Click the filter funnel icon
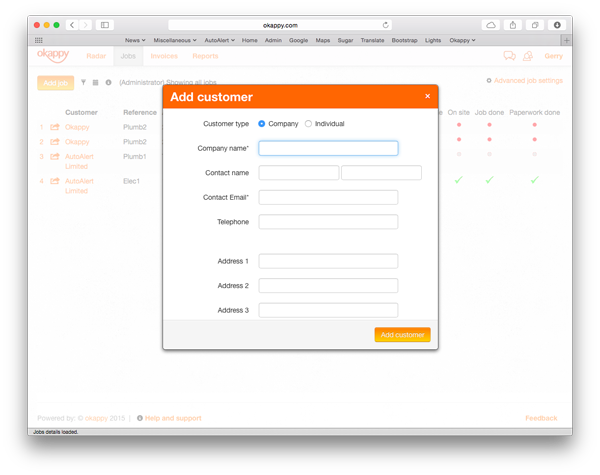600x475 pixels. [x=83, y=82]
